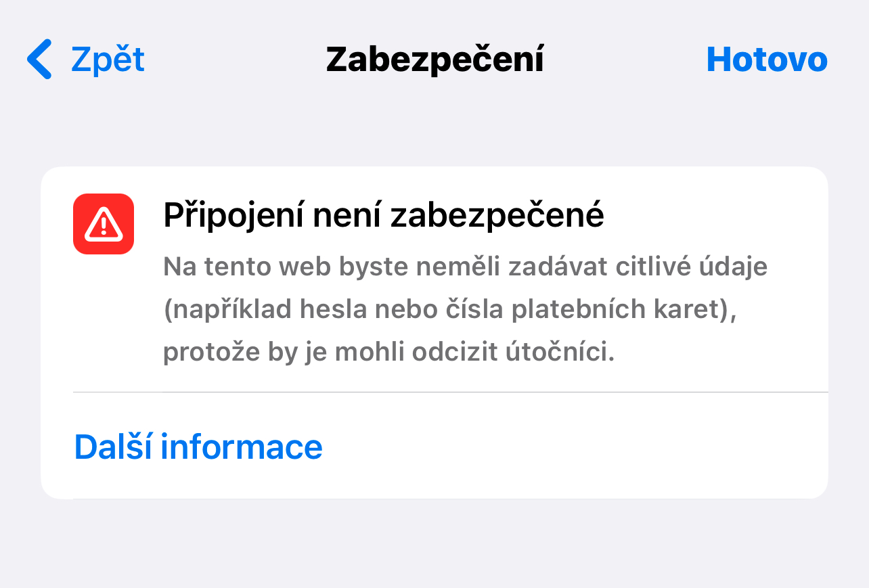Click the word 'zabezpečené' in the bold heading

click(x=498, y=217)
